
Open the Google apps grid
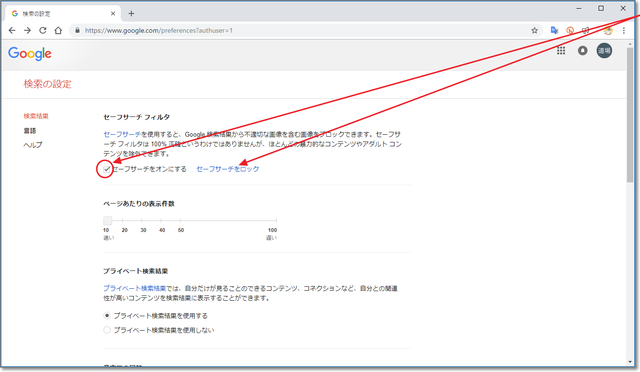click(561, 51)
